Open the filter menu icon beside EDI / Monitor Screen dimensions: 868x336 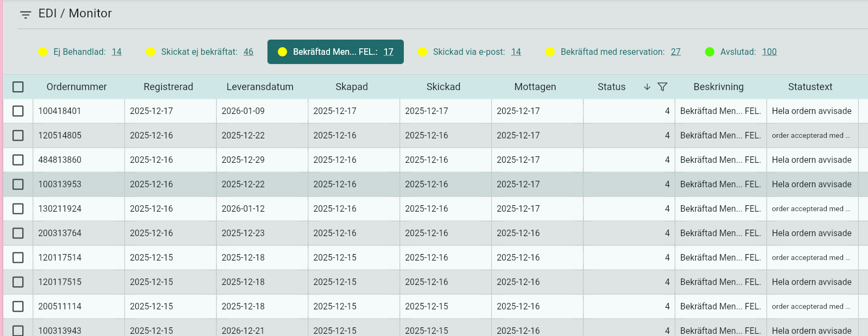click(x=26, y=15)
